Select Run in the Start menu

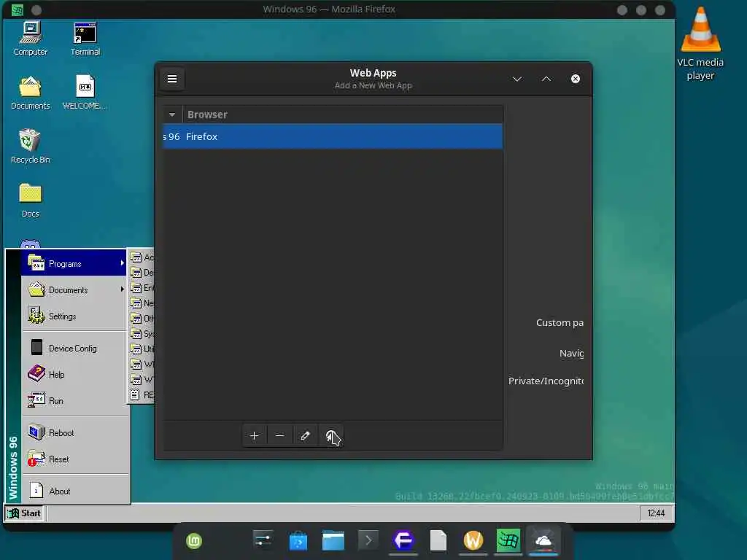[x=74, y=400]
